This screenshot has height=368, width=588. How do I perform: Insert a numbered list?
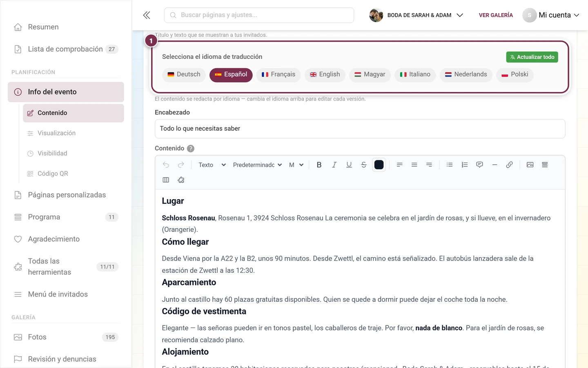pyautogui.click(x=465, y=165)
